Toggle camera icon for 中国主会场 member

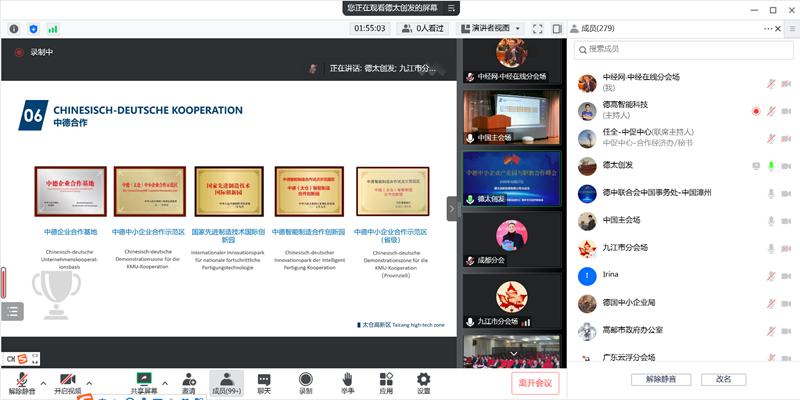(x=787, y=220)
